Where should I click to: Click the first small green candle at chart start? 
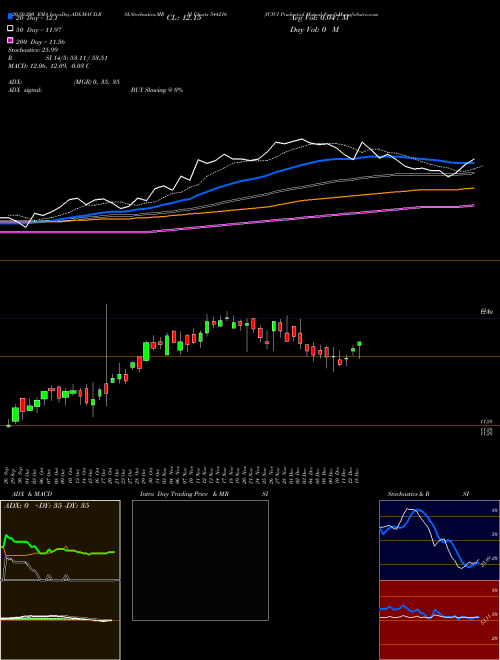tap(9, 423)
